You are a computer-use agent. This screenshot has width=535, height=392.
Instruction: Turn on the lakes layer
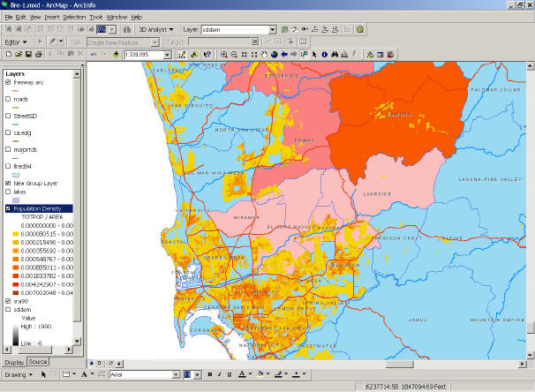tap(8, 192)
